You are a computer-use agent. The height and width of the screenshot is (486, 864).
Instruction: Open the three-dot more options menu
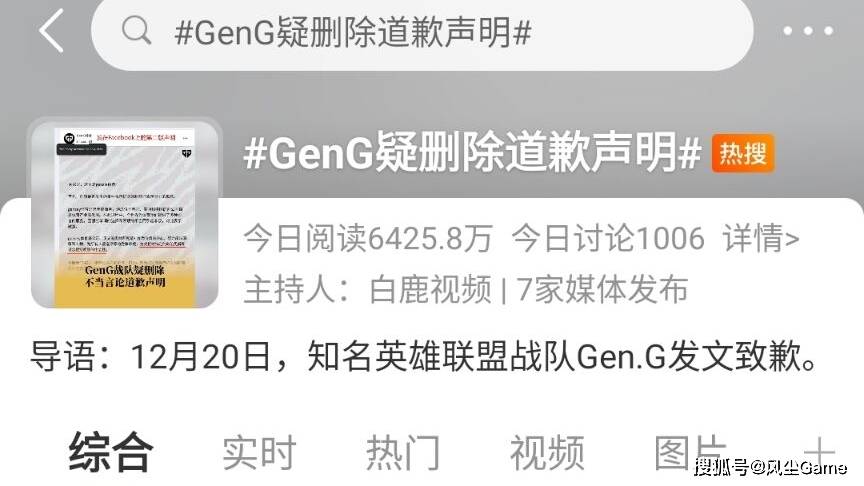pos(808,31)
